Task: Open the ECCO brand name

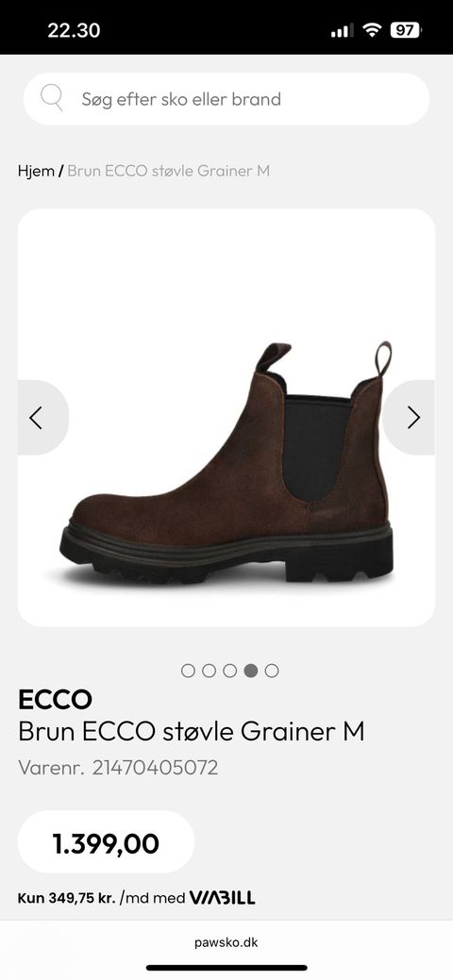Action: point(55,699)
